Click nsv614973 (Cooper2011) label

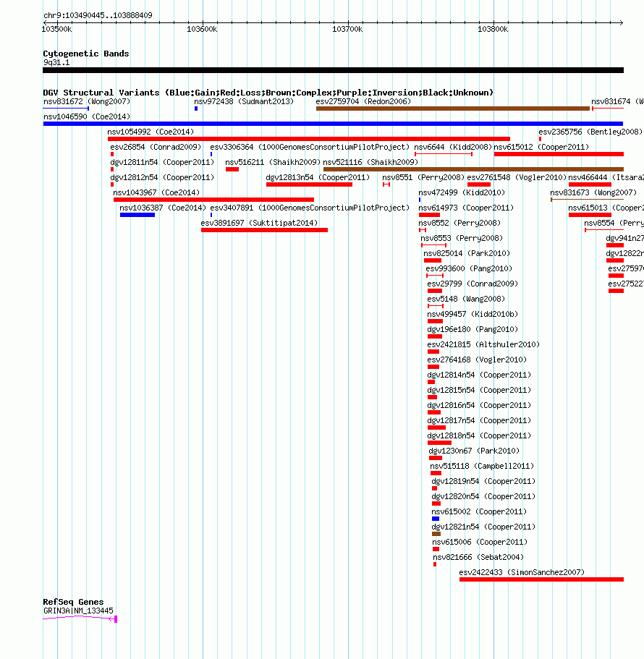click(466, 208)
